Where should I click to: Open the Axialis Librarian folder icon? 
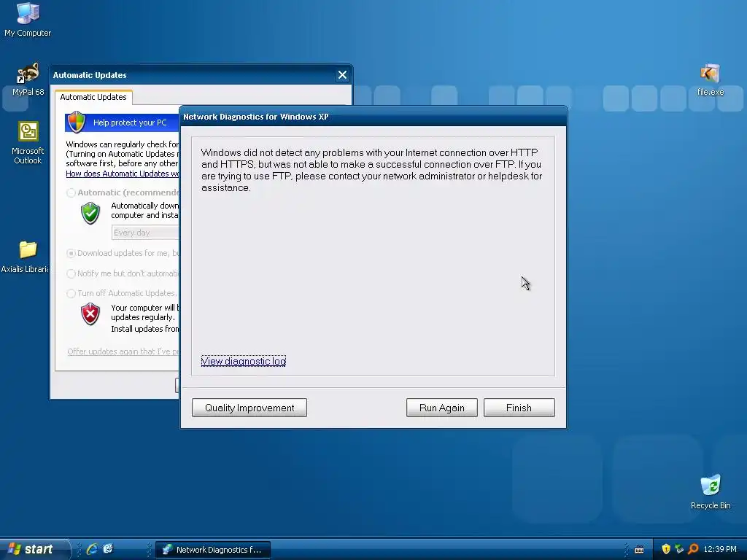coord(26,257)
